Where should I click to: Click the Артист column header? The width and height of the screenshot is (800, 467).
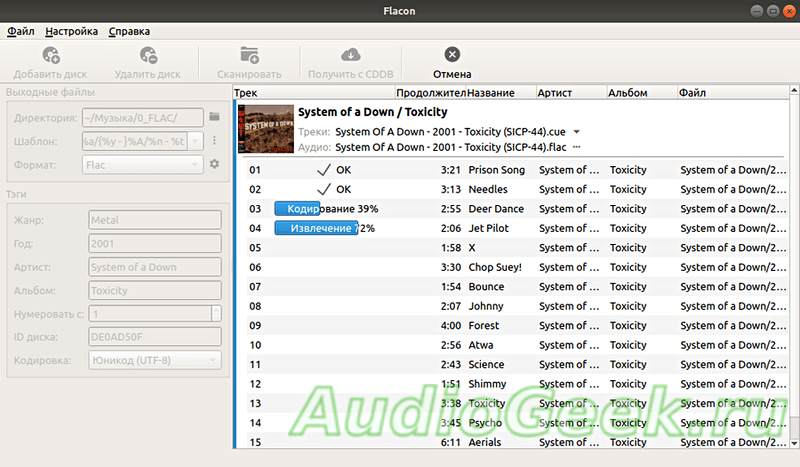pyautogui.click(x=571, y=92)
